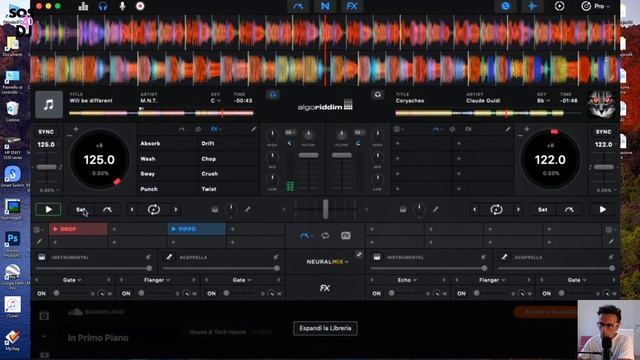Double deck 1 loop with right arrow
Viewport: 640px width, 360px height.
176,209
